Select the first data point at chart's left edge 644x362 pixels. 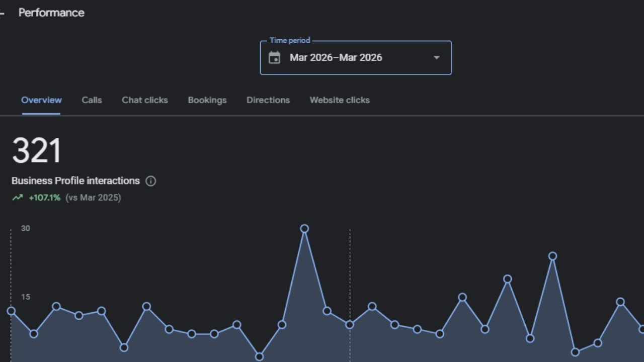11,311
